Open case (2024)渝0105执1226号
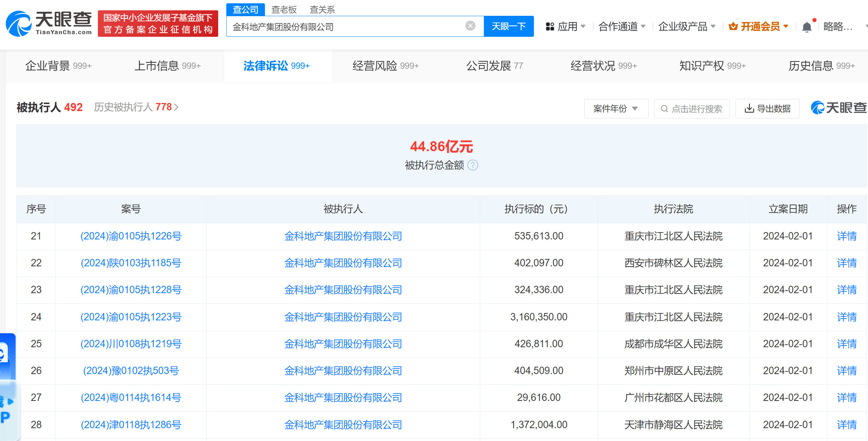This screenshot has width=868, height=441. point(131,236)
